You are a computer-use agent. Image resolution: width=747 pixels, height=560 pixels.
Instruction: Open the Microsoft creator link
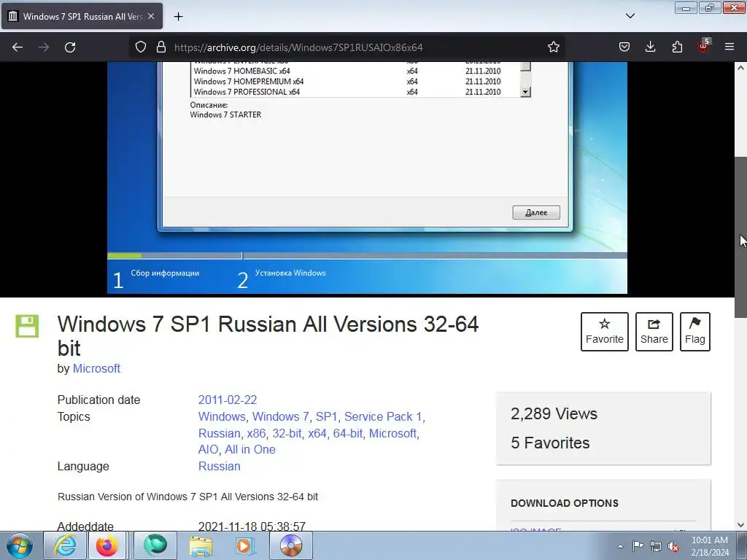(x=96, y=368)
